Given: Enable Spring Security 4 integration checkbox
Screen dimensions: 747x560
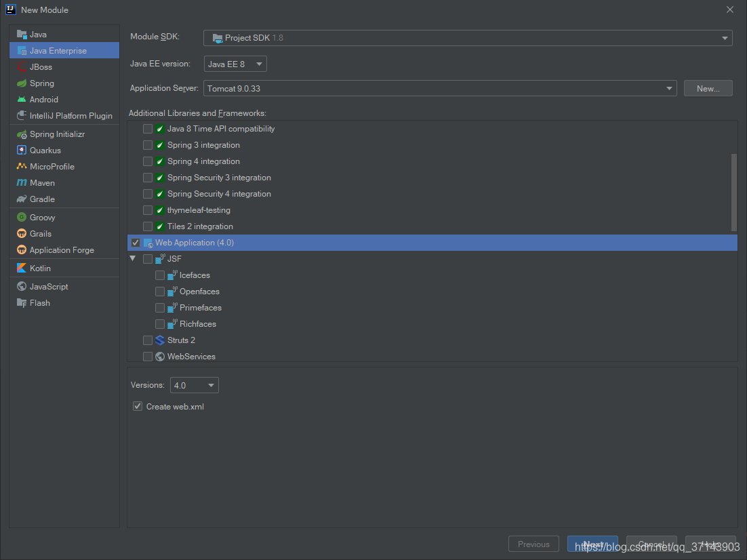Looking at the screenshot, I should click(148, 193).
